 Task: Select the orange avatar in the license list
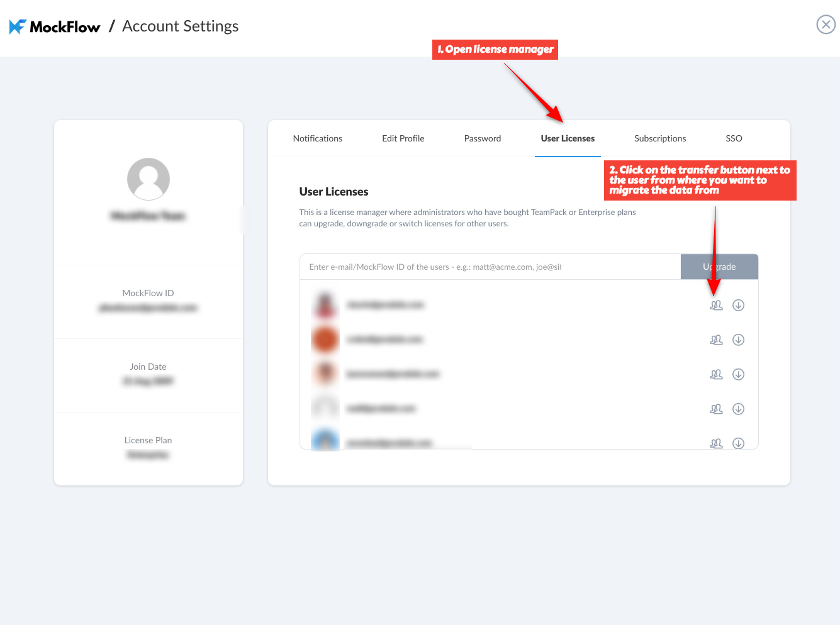pyautogui.click(x=325, y=340)
